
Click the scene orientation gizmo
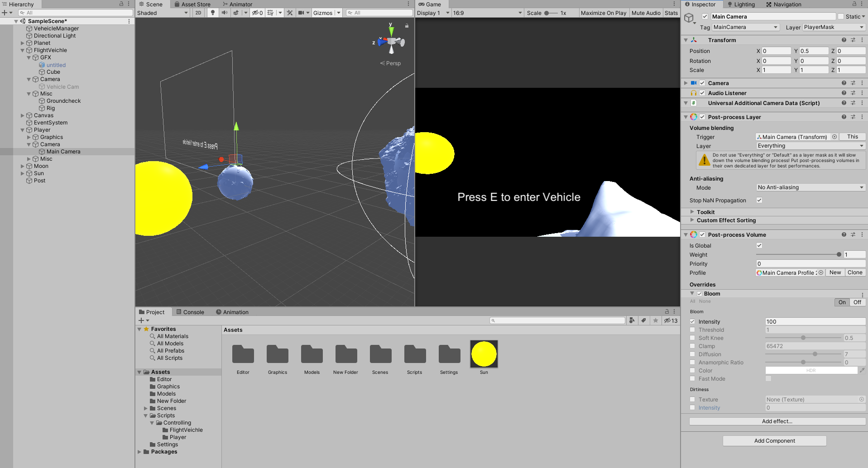pos(391,42)
